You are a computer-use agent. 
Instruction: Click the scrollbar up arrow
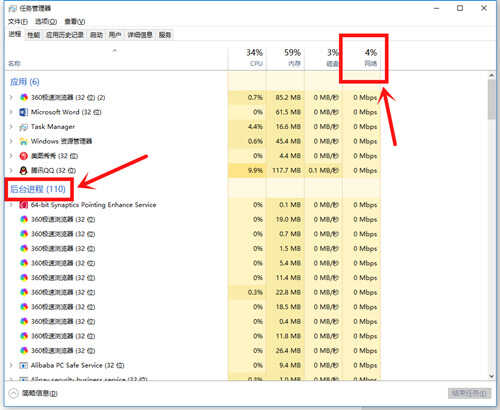[492, 76]
